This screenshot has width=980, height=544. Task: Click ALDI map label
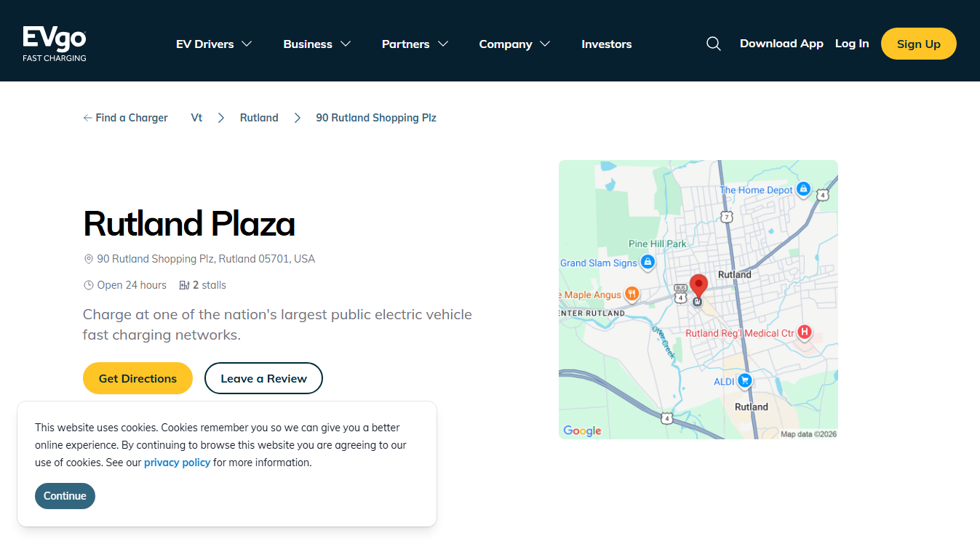click(x=724, y=381)
